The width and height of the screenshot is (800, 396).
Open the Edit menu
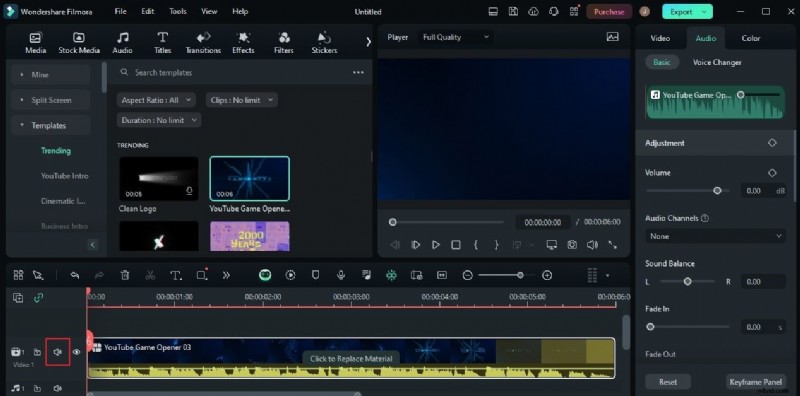[148, 11]
